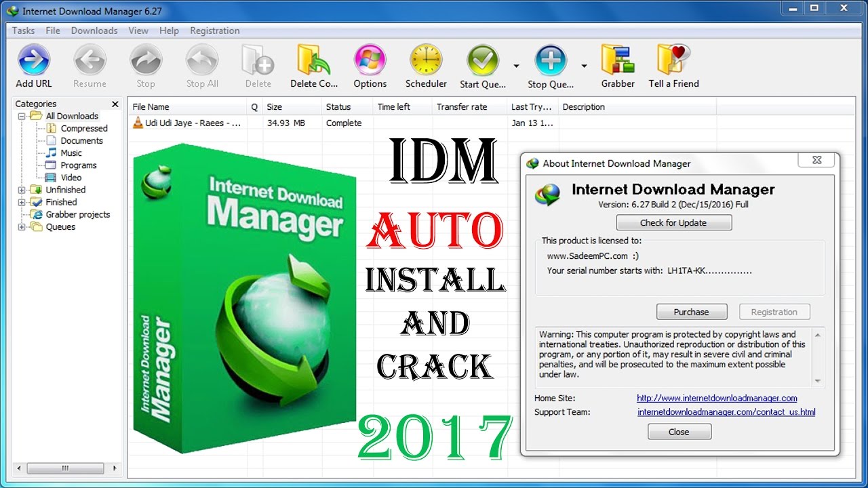Image resolution: width=868 pixels, height=488 pixels.
Task: Open the Help menu
Action: tap(169, 30)
